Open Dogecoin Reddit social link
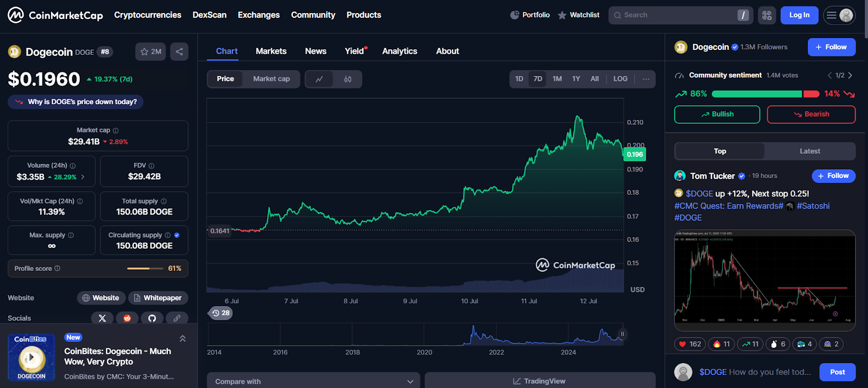This screenshot has height=388, width=868. tap(127, 319)
